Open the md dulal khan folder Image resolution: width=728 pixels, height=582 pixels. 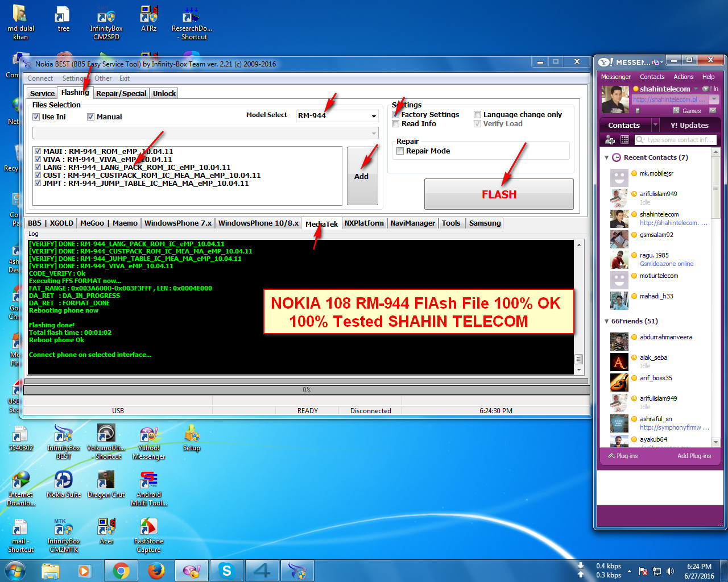point(20,24)
